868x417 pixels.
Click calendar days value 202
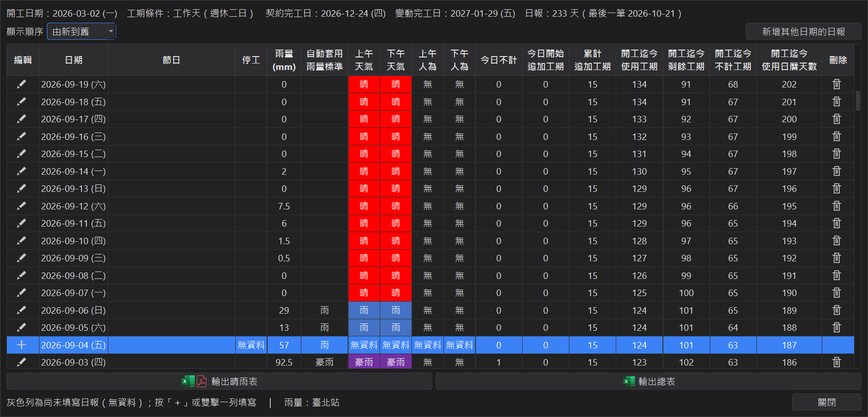tap(789, 84)
